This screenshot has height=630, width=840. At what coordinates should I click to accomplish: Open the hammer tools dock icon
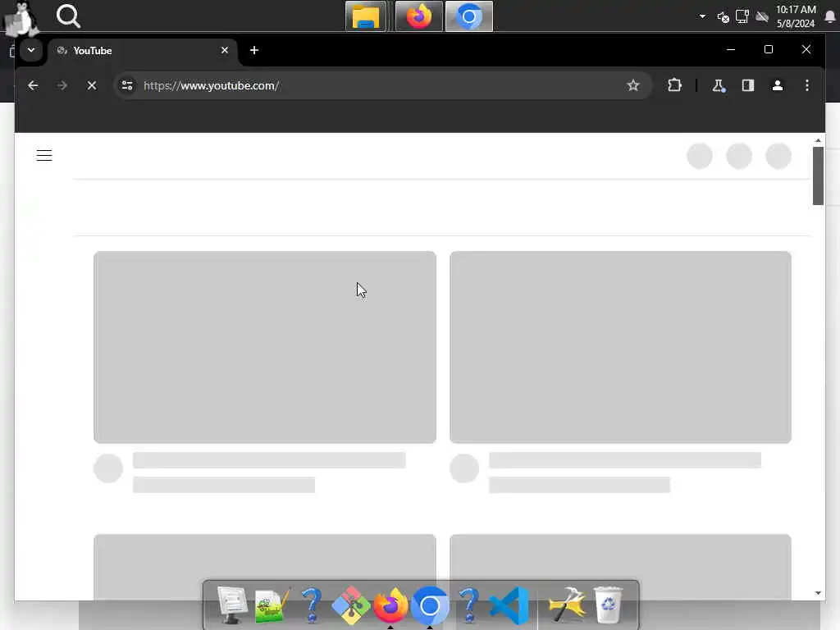point(567,605)
